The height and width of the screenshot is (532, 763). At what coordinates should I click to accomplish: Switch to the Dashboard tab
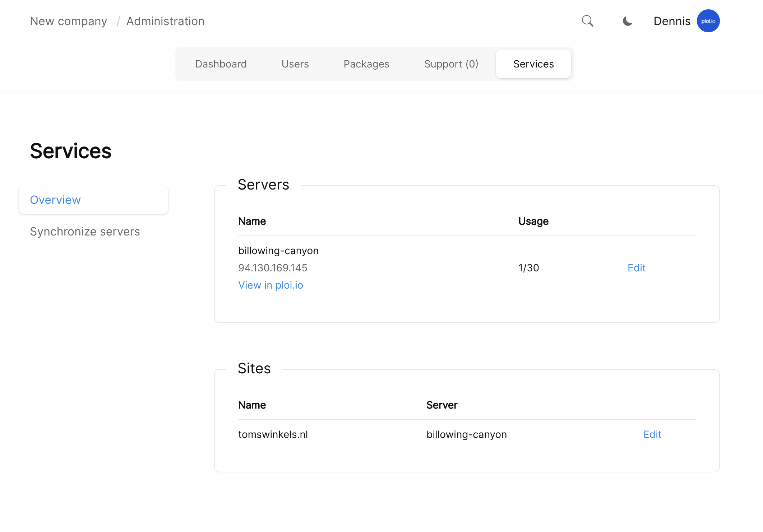coord(221,64)
